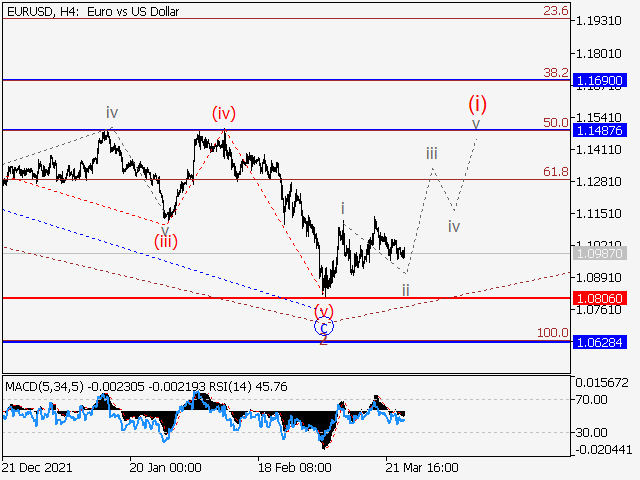
Task: Click the 18 Feb 08:00 time label
Action: point(294,467)
